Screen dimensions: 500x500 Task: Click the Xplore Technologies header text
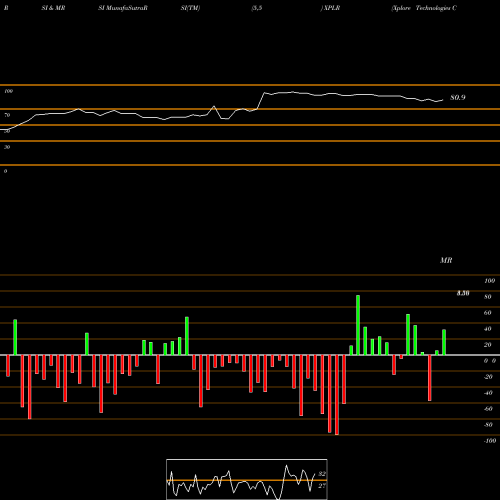(424, 8)
